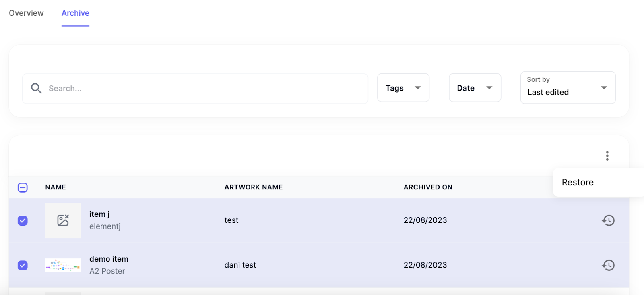Image resolution: width=644 pixels, height=295 pixels.
Task: Expand the Tags filter dropdown
Action: [x=403, y=88]
